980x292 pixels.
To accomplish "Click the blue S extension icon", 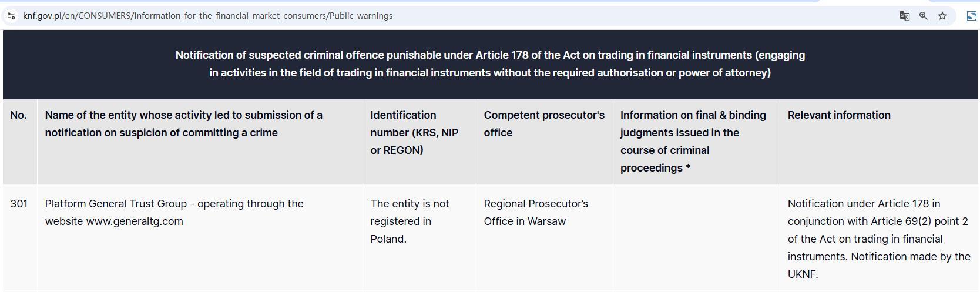I will (971, 16).
